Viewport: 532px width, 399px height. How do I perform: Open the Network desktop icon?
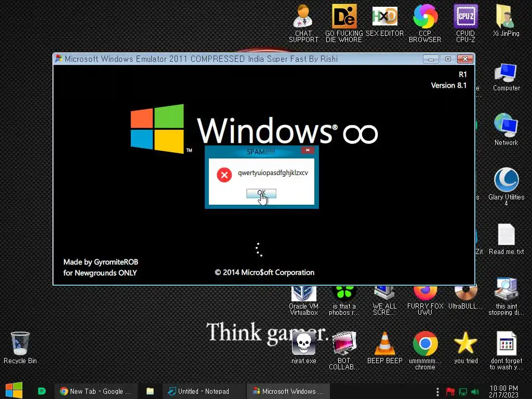tap(506, 129)
